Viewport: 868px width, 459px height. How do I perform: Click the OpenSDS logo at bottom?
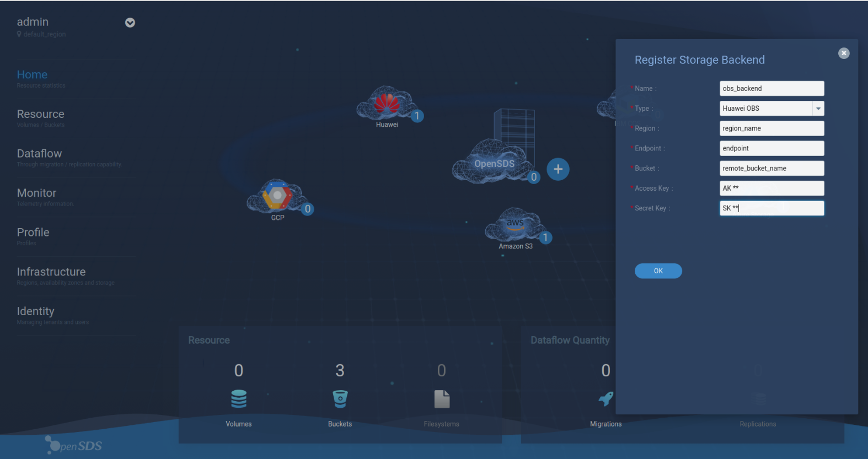click(73, 445)
